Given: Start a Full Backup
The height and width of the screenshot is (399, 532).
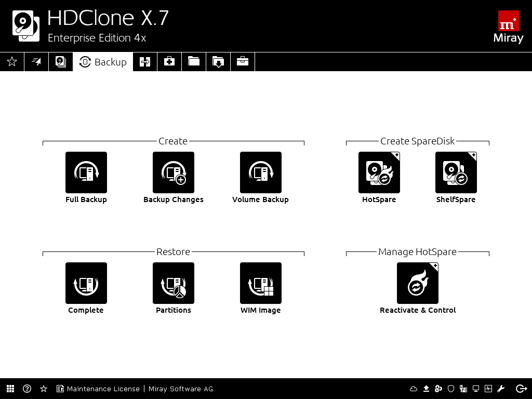Looking at the screenshot, I should [x=86, y=172].
